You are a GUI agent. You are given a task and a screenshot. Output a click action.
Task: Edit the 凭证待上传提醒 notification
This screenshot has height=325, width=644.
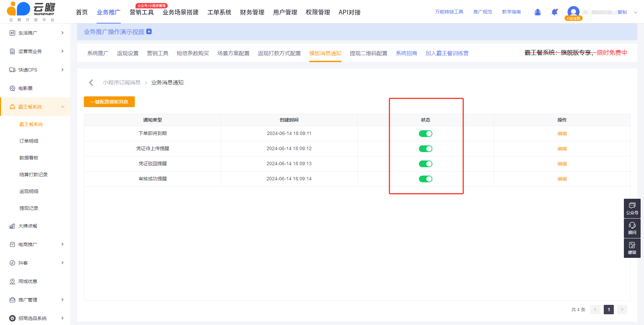coord(562,149)
